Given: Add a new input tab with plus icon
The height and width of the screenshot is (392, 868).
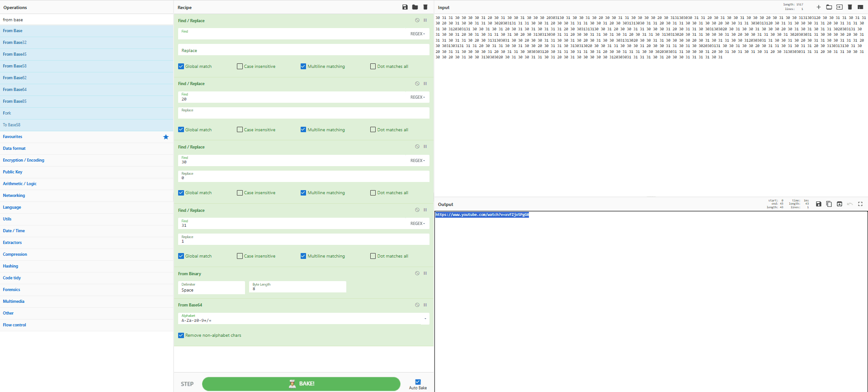Looking at the screenshot, I should coord(818,7).
